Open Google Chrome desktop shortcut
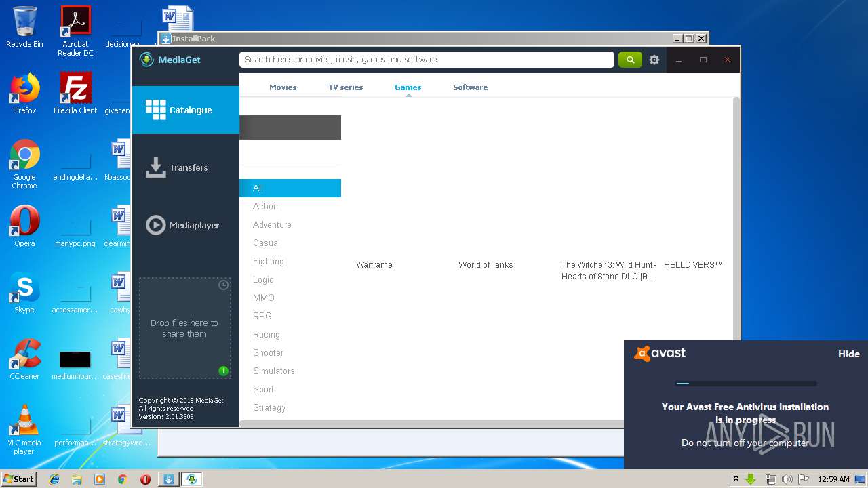This screenshot has width=868, height=488. tap(24, 164)
